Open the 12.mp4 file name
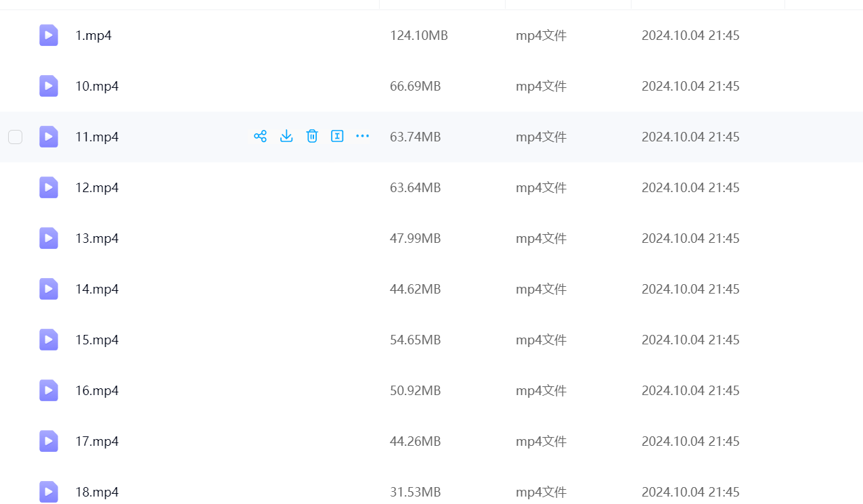863x504 pixels. tap(97, 187)
